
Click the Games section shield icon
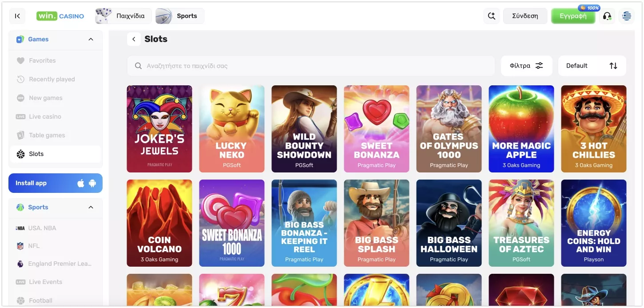click(x=20, y=39)
